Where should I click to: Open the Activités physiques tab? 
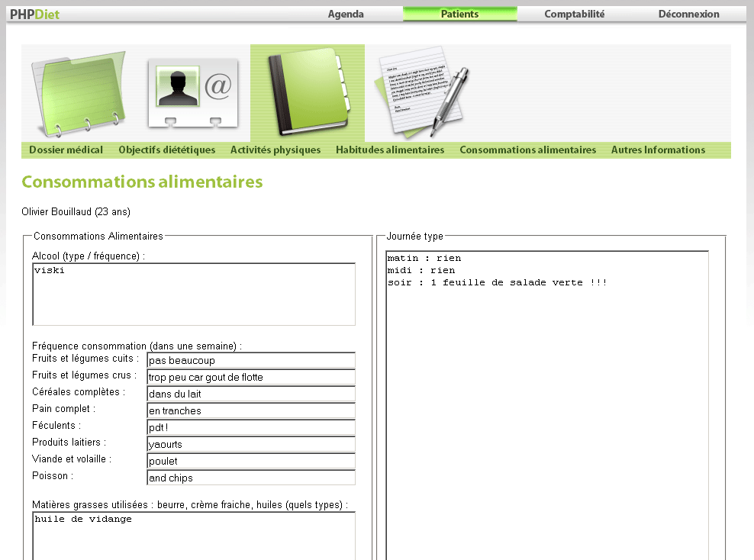click(x=275, y=150)
